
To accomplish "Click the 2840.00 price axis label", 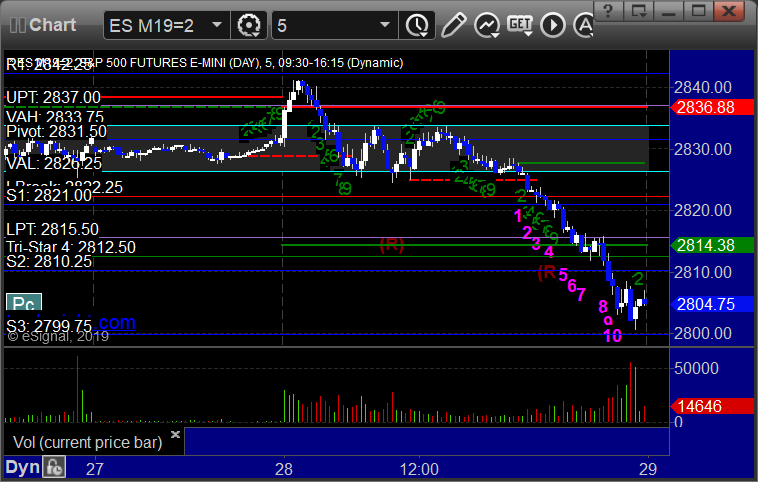I will (703, 88).
